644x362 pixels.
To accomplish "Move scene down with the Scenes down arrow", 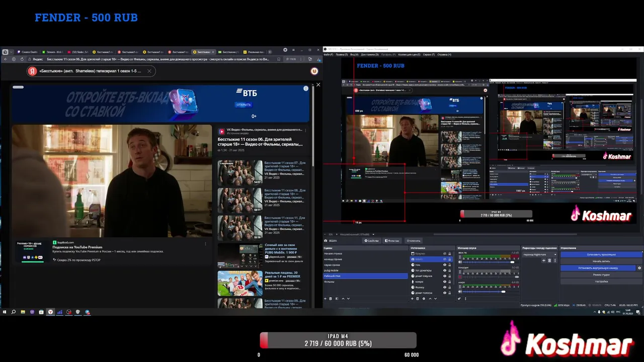I will pos(348,299).
